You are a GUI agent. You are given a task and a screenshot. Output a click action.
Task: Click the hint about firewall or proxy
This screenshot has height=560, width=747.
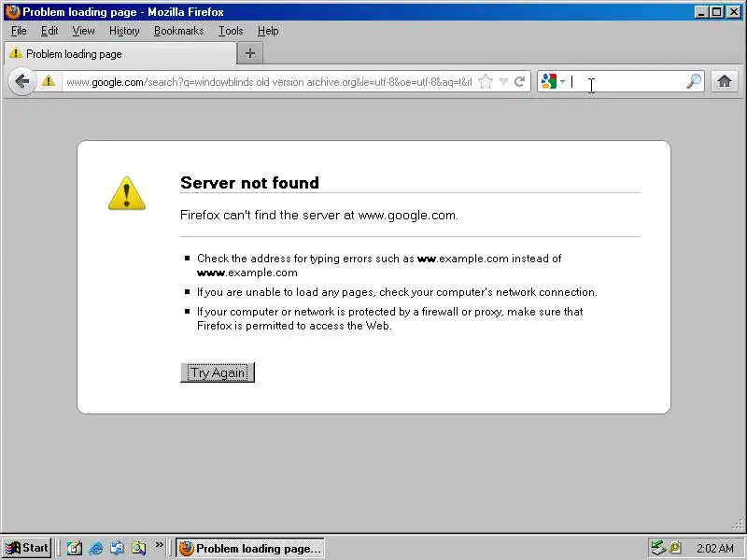(x=389, y=318)
